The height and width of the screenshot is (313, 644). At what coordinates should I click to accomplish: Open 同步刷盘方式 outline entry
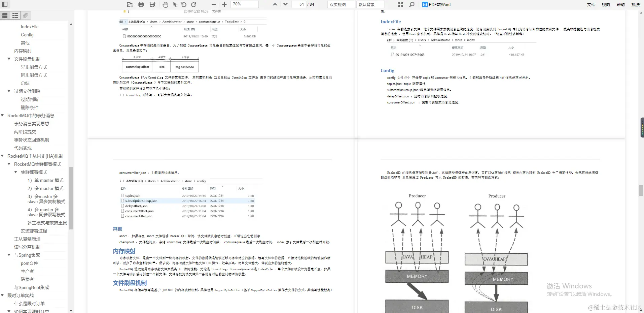(x=34, y=75)
